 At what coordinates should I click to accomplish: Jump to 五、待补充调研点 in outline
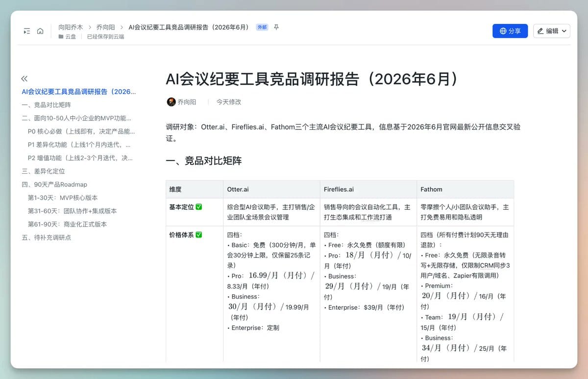tap(46, 237)
